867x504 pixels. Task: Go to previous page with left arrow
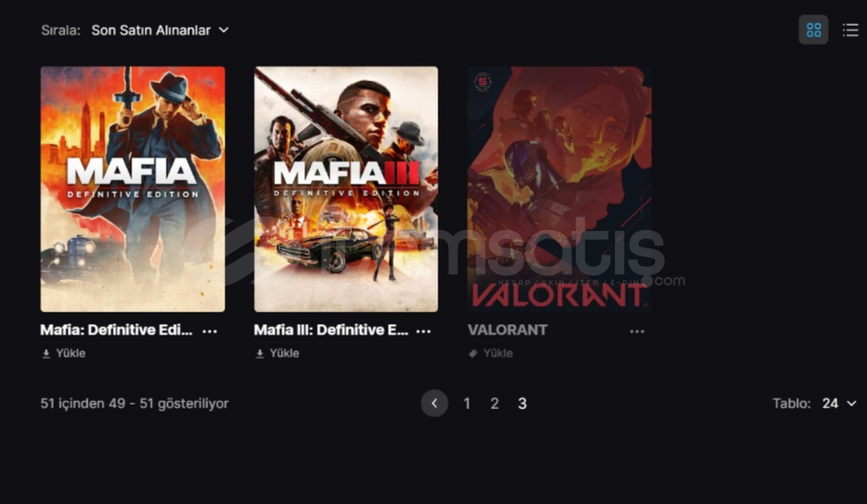(434, 404)
